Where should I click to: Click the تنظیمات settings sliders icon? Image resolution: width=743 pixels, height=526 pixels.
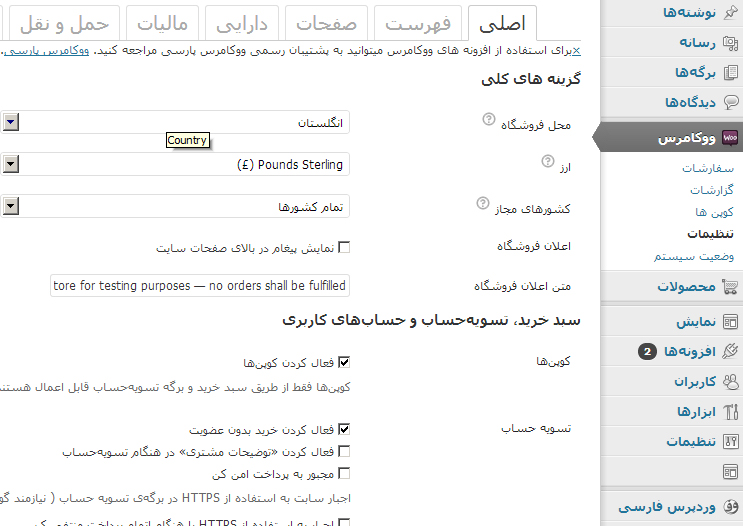click(x=730, y=442)
